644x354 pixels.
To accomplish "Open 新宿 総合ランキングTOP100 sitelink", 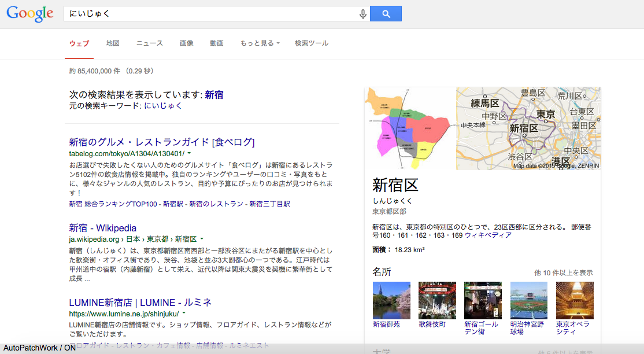I will click(x=113, y=204).
